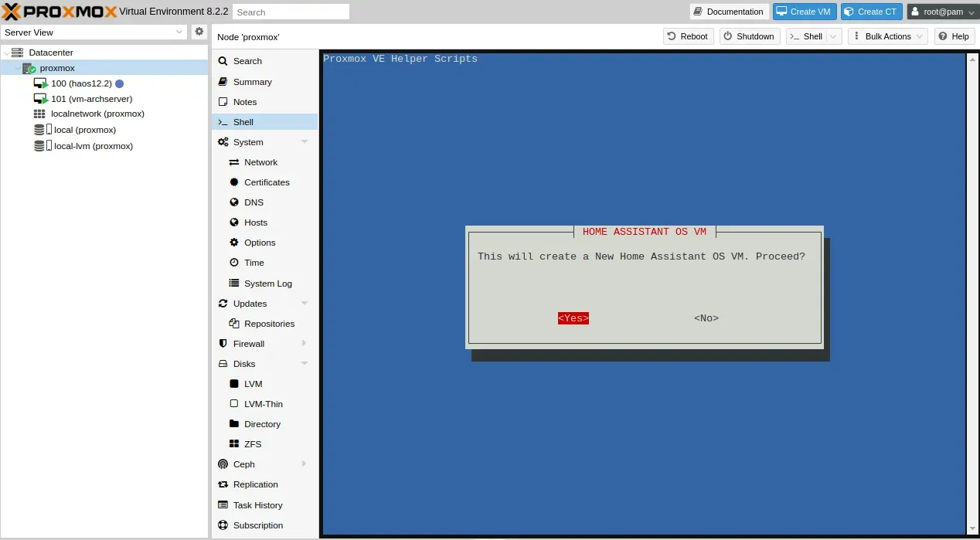Select VM 100 (haos12.2) in tree
The height and width of the screenshot is (540, 980).
coord(81,83)
